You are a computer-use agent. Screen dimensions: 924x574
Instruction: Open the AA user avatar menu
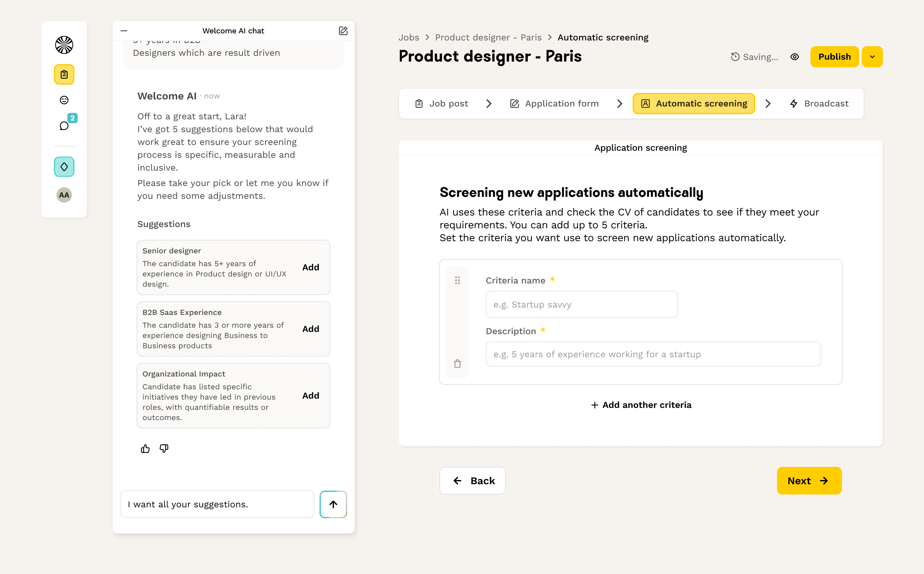point(64,195)
